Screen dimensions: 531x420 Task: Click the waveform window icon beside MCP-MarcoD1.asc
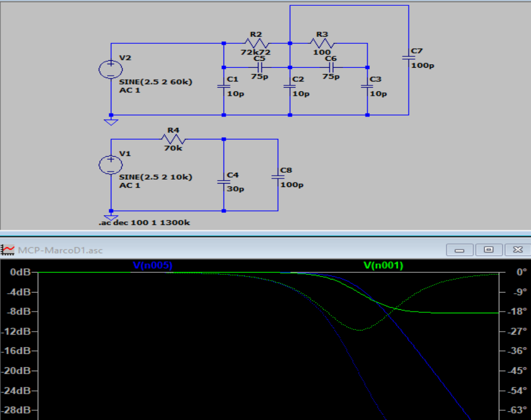pos(9,250)
